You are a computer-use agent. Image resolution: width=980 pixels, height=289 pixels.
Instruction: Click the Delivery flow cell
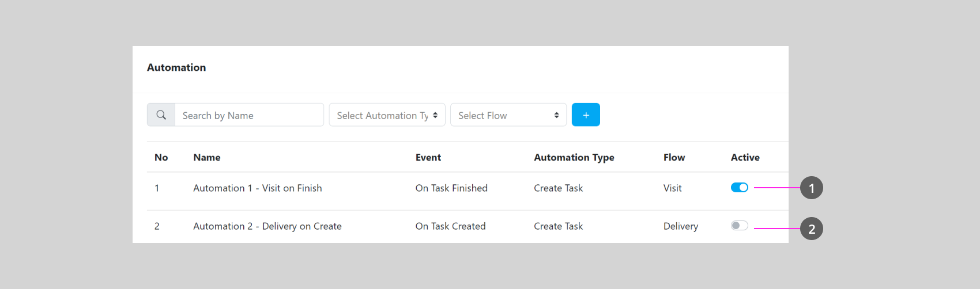(680, 226)
